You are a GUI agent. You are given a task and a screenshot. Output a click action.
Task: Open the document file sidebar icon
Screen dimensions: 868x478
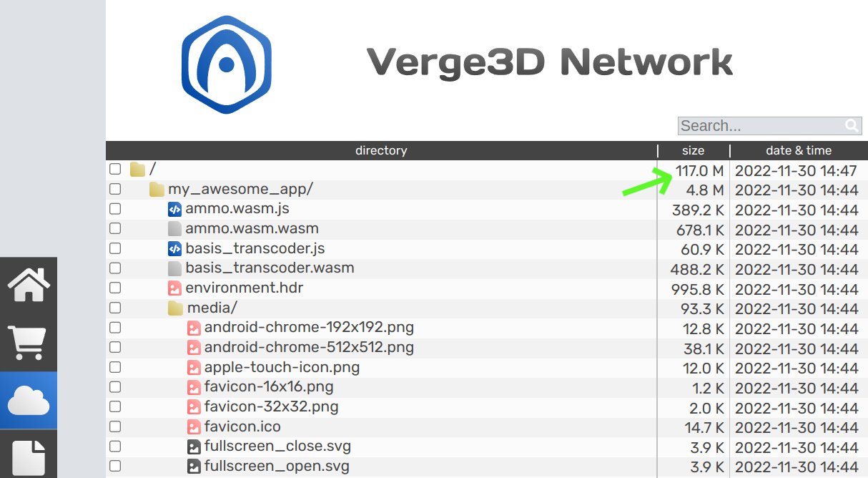(29, 457)
